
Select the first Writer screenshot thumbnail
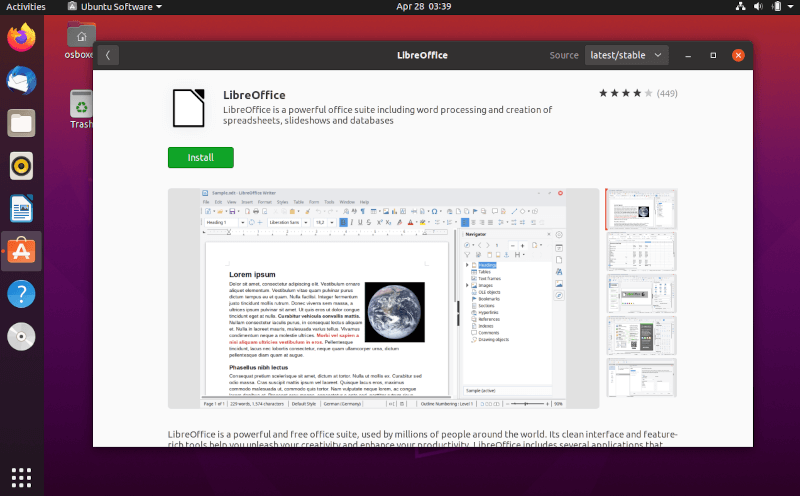(x=641, y=209)
